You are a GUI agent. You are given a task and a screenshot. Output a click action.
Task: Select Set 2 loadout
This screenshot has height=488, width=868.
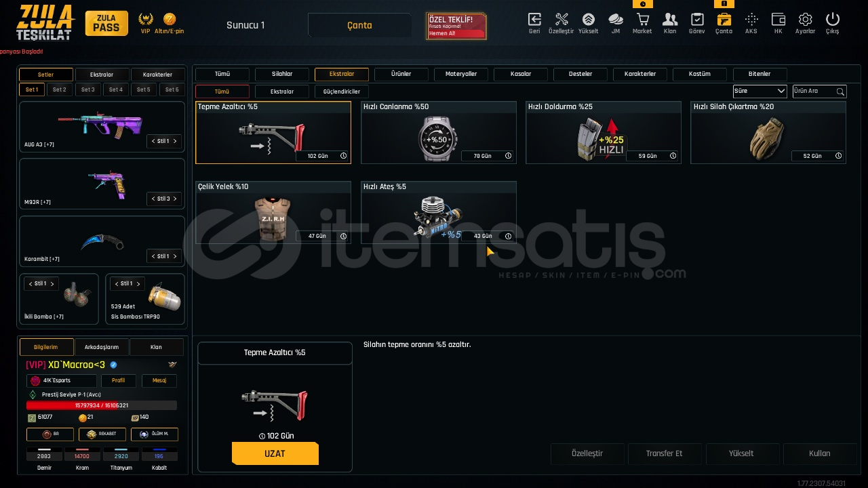60,89
